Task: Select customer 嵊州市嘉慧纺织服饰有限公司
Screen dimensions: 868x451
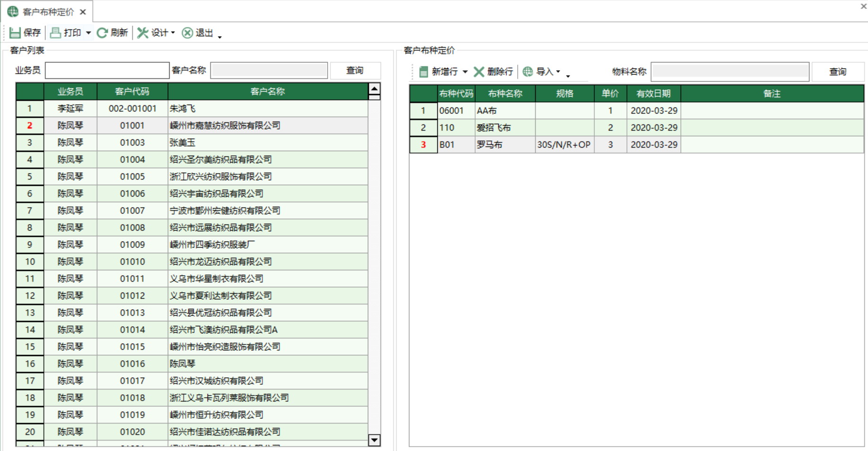Action: tap(268, 126)
